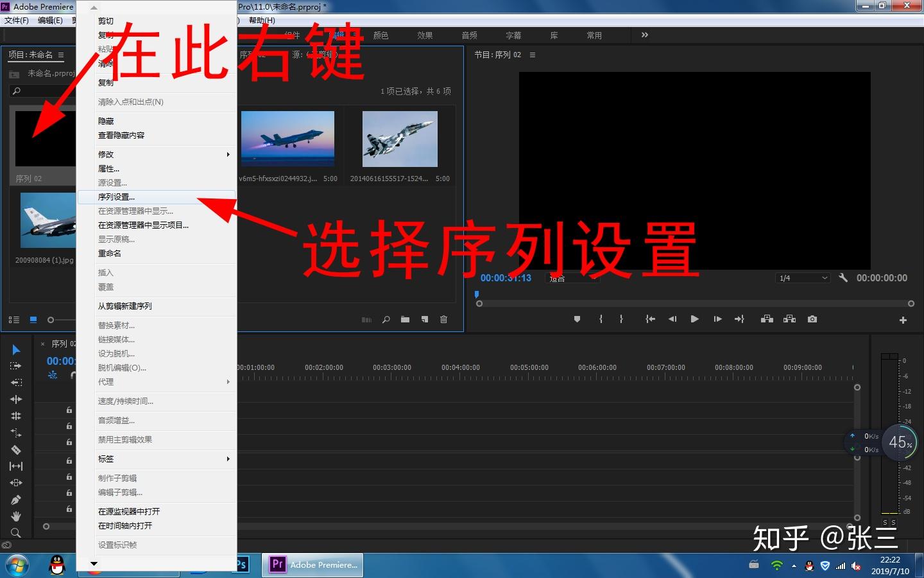Open the QQ penguin taskbar icon

pyautogui.click(x=57, y=565)
